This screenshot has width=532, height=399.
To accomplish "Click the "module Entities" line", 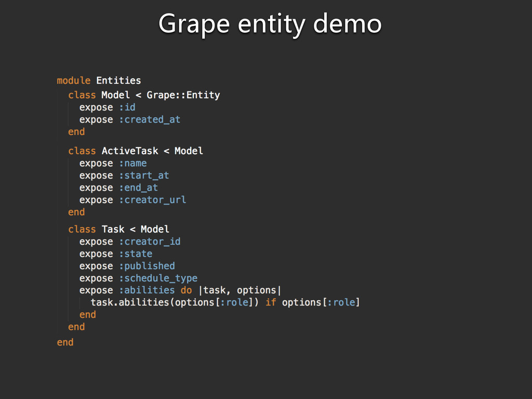I will tap(99, 81).
